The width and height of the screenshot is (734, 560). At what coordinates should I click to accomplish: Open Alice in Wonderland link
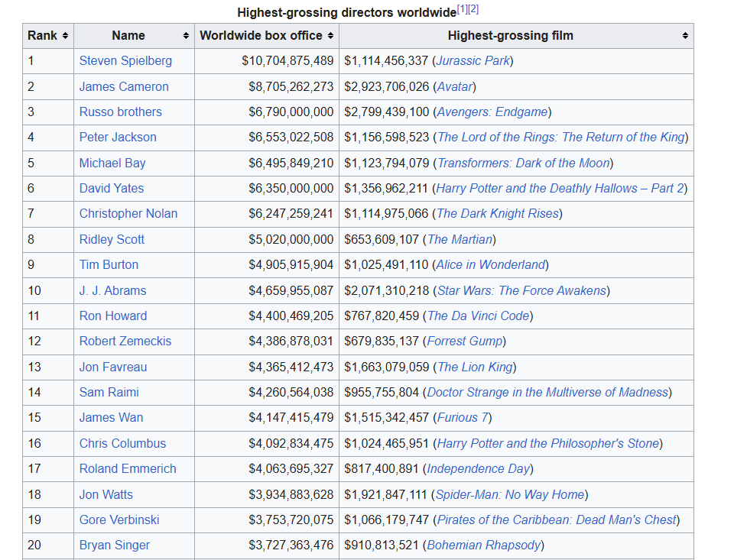click(x=491, y=265)
